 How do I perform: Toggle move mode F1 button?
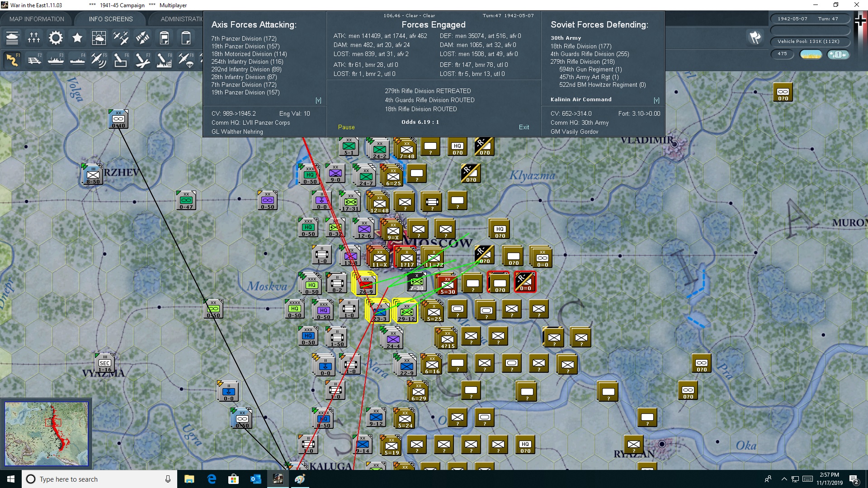(13, 60)
